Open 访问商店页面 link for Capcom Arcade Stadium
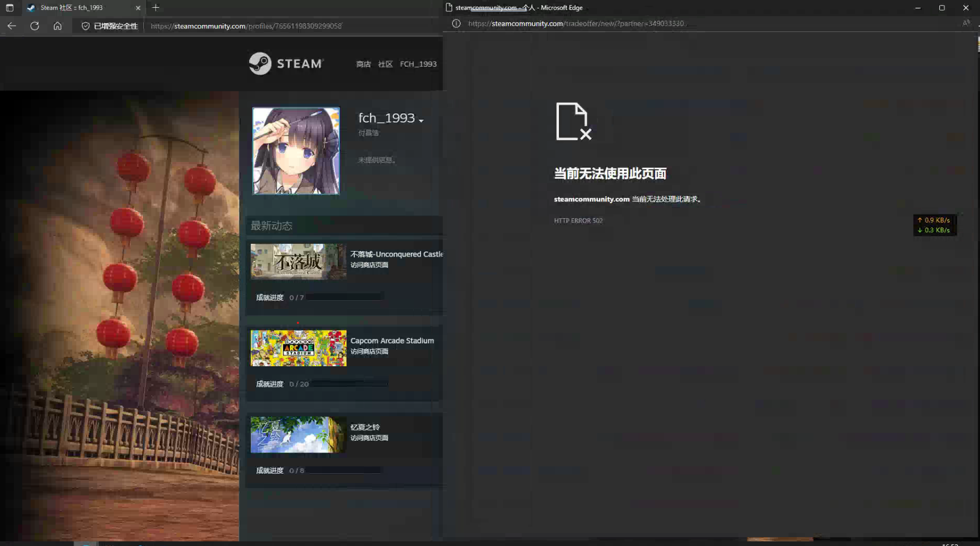This screenshot has width=980, height=546. (369, 351)
